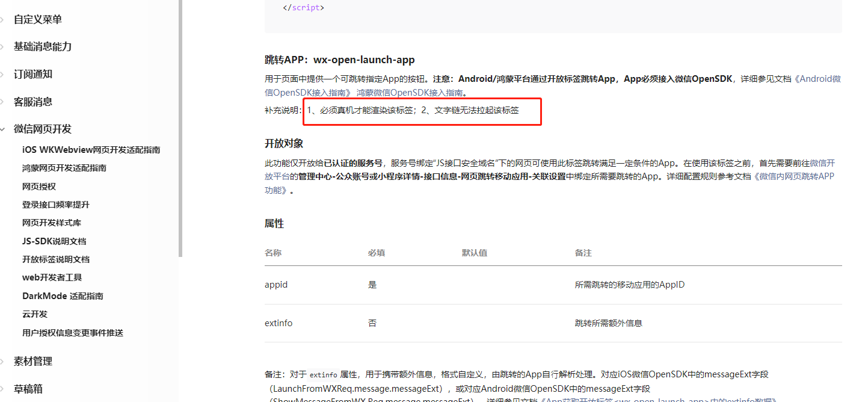Expand the 草稿箱 sidebar section
868x402 pixels.
[28, 389]
